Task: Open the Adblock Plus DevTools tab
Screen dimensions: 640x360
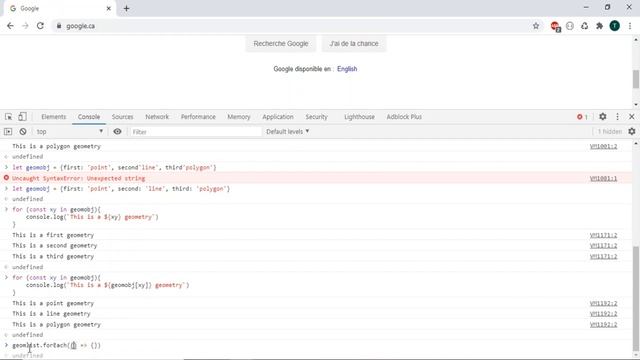Action: [x=404, y=117]
